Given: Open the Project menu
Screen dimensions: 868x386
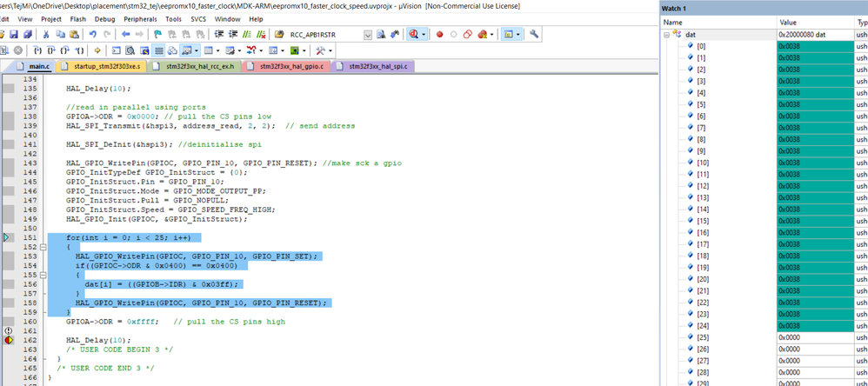Looking at the screenshot, I should click(x=51, y=19).
